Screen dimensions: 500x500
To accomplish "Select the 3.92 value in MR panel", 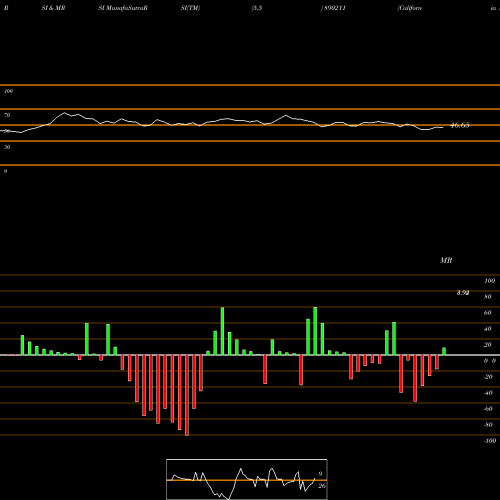I will tap(463, 293).
